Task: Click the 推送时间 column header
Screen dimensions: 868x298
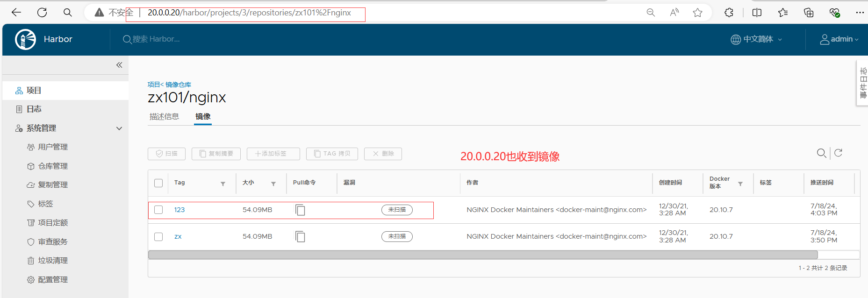Action: (822, 183)
